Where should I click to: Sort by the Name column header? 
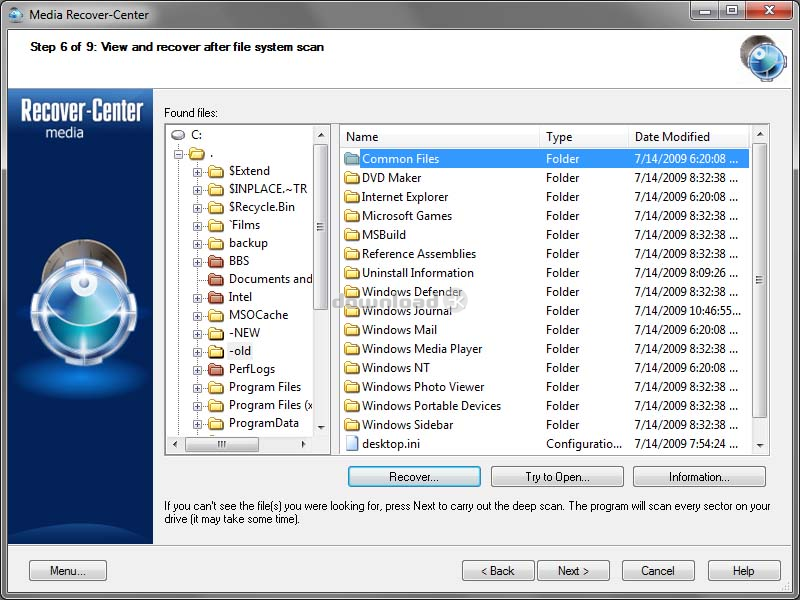pyautogui.click(x=439, y=137)
